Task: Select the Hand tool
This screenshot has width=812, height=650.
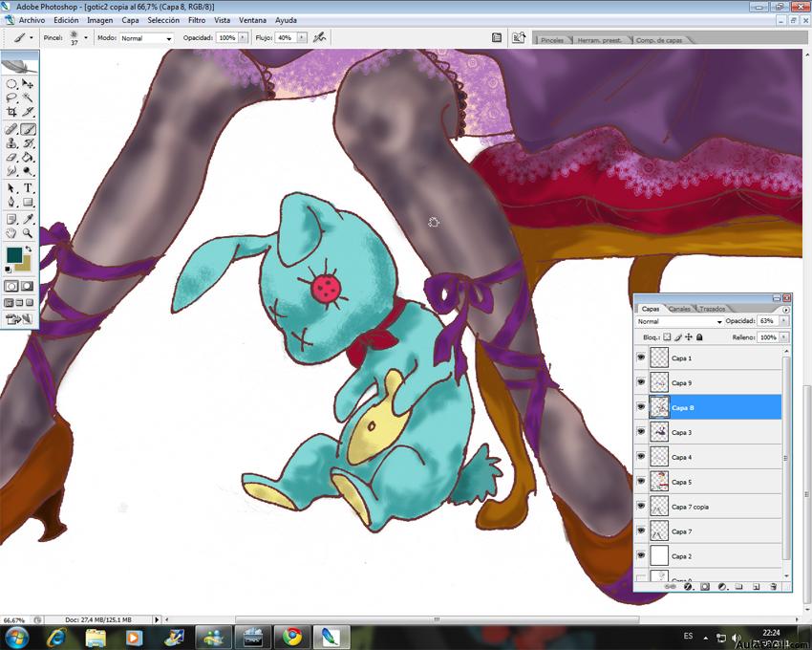Action: pyautogui.click(x=11, y=233)
